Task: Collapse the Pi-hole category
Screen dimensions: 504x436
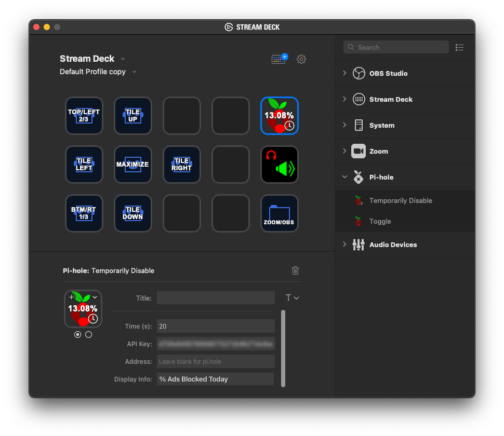Action: click(x=344, y=176)
